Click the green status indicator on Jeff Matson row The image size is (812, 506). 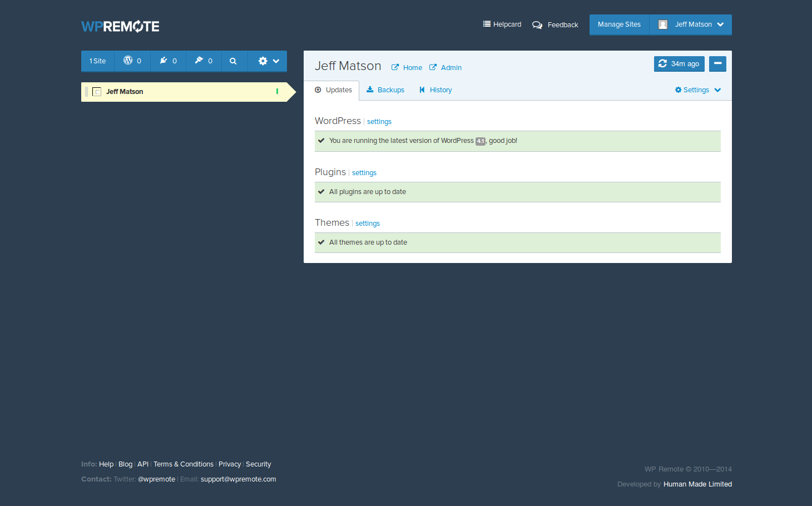277,91
